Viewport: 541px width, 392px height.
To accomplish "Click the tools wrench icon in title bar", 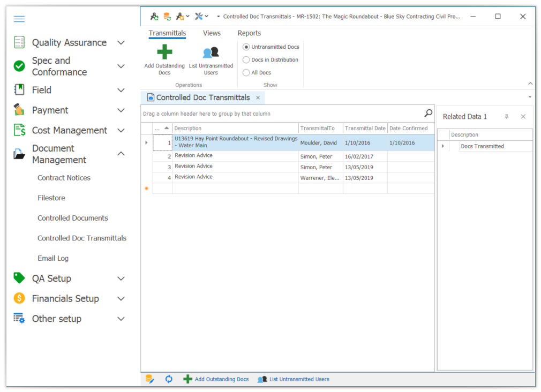I will tap(199, 17).
